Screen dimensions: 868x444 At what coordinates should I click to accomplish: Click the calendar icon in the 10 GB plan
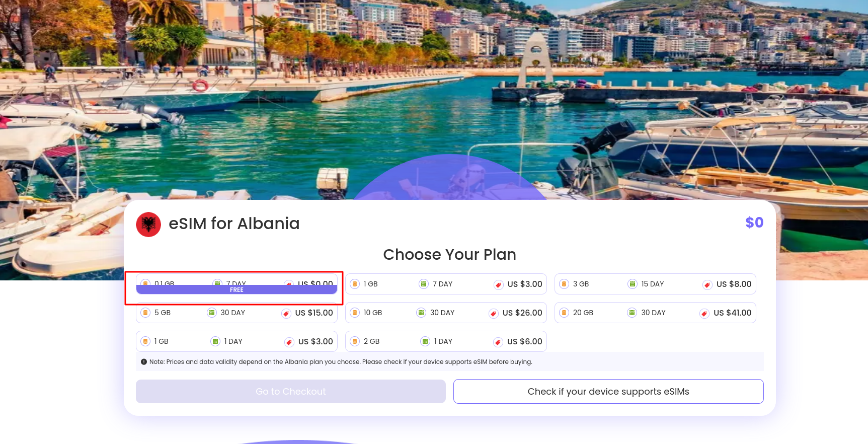(421, 313)
